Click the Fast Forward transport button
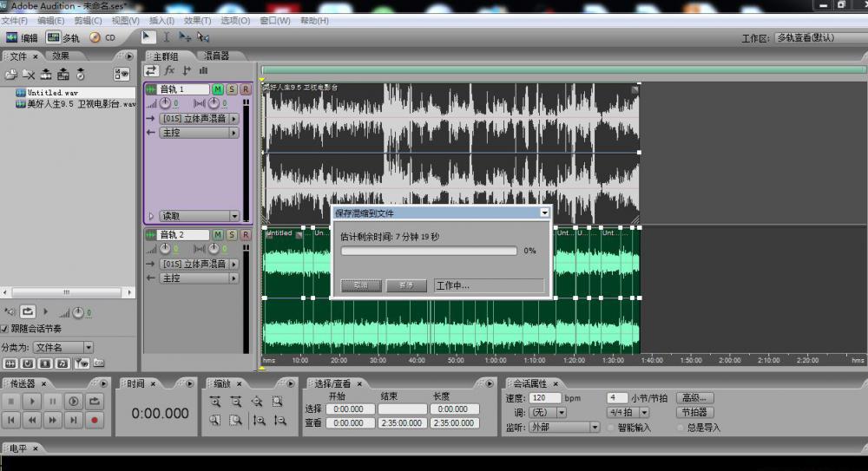Screen dimensions: 868x471 (53, 421)
